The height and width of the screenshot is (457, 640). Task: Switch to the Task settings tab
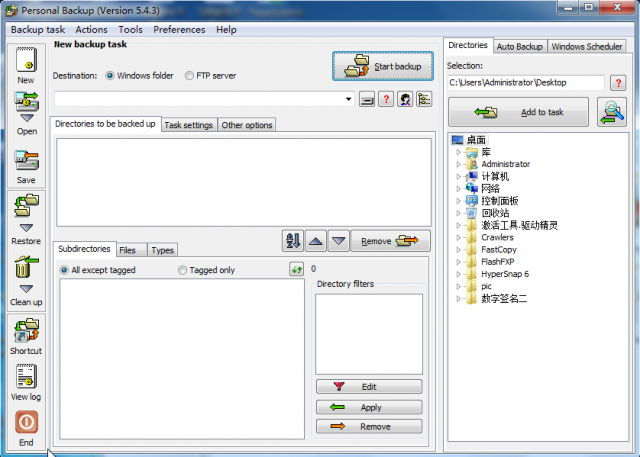tap(188, 125)
